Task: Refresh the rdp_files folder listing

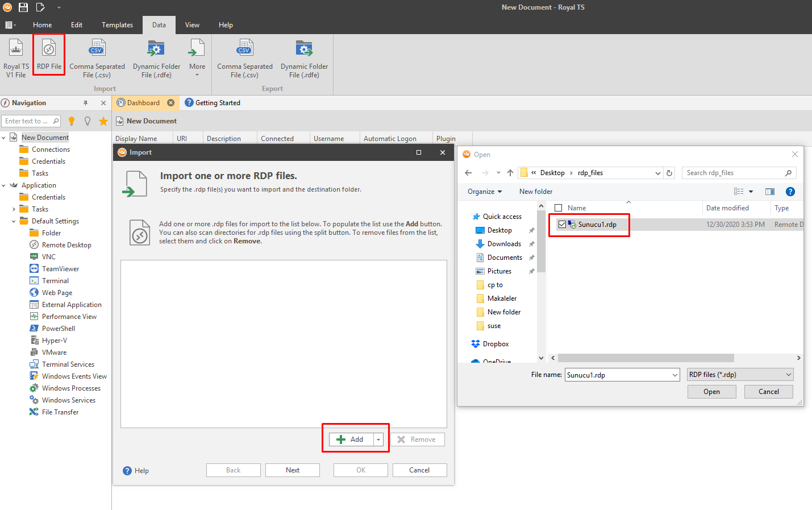Action: coord(669,173)
